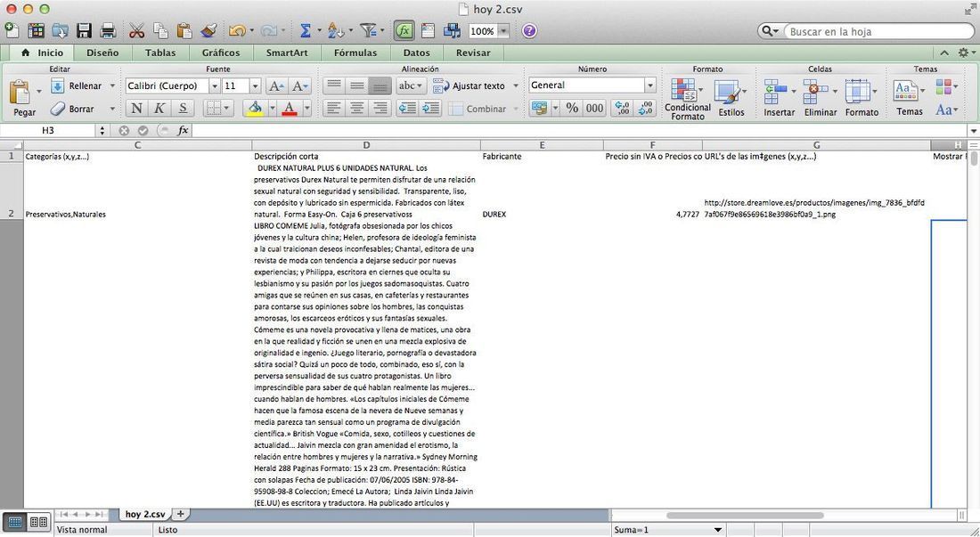Open Excel Help with the purple question mark
The image size is (980, 537).
point(529,30)
